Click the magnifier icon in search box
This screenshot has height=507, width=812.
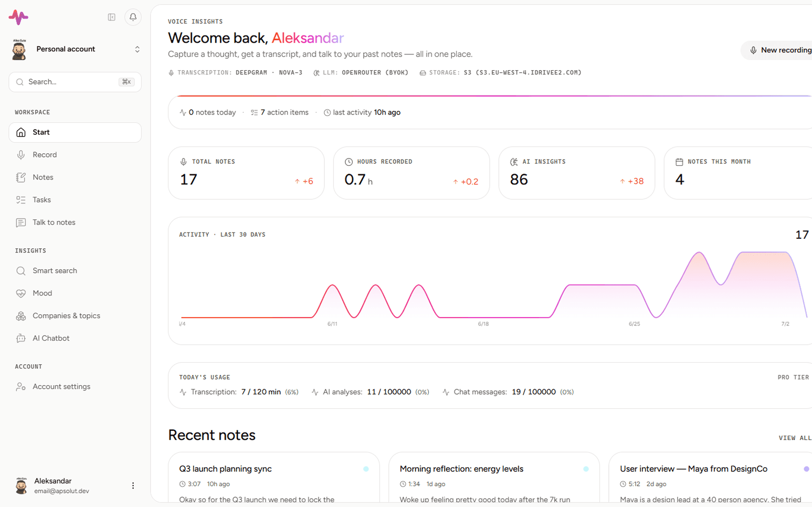[x=20, y=82]
